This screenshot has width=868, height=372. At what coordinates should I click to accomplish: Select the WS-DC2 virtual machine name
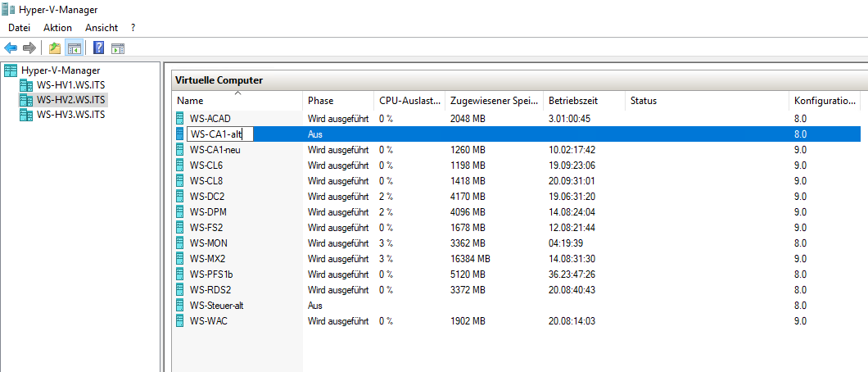[x=206, y=196]
